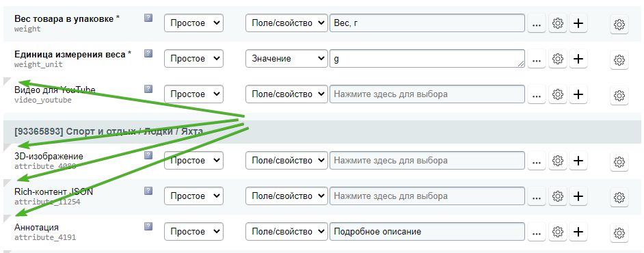
Task: Click the weight unit value field containing g
Action: [x=427, y=59]
